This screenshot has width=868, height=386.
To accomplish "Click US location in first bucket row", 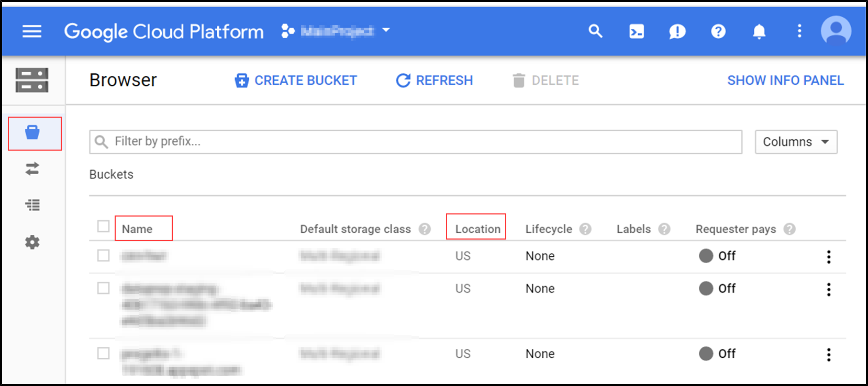I will pos(463,256).
